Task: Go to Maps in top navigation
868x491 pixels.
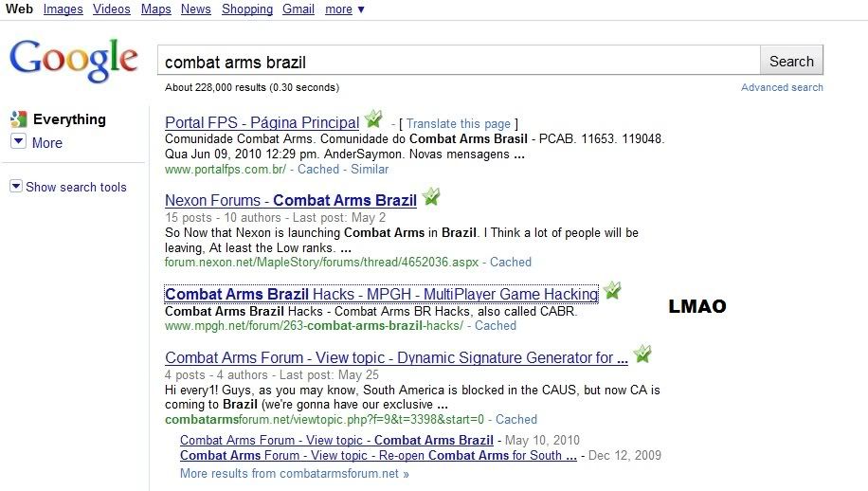Action: (x=155, y=9)
